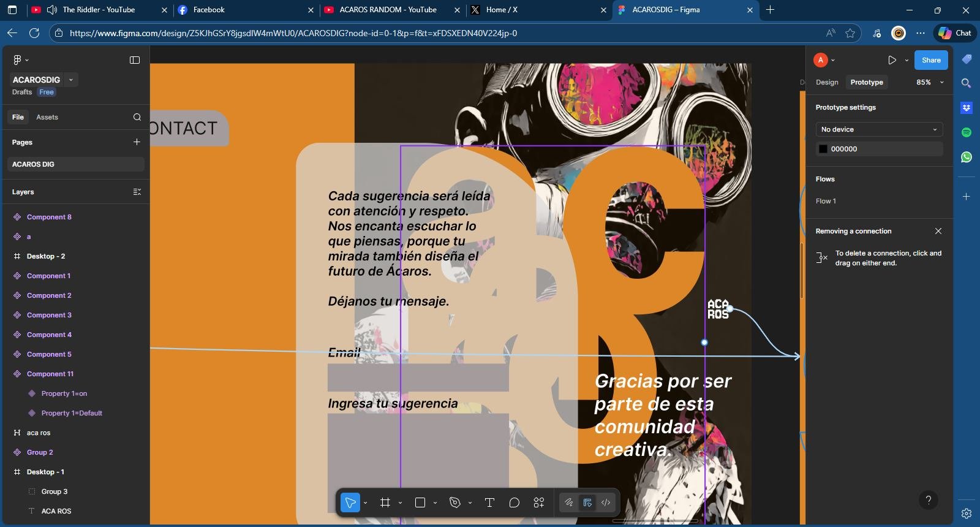Switch to Dev Mode

pos(606,502)
